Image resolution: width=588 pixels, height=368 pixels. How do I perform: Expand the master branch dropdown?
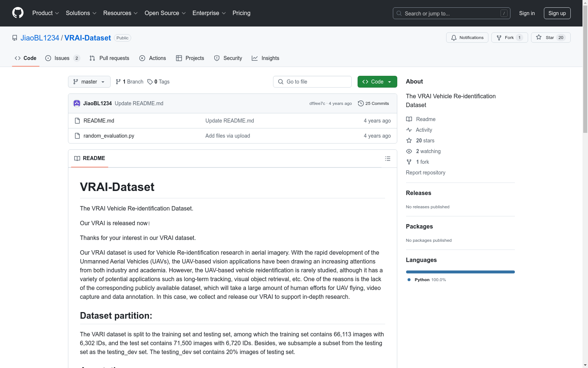pyautogui.click(x=89, y=82)
